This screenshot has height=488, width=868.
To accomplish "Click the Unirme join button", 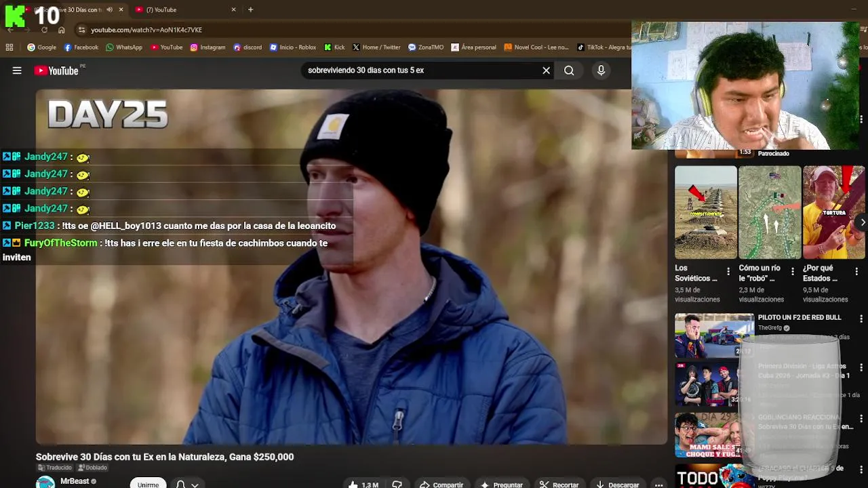I will [148, 484].
